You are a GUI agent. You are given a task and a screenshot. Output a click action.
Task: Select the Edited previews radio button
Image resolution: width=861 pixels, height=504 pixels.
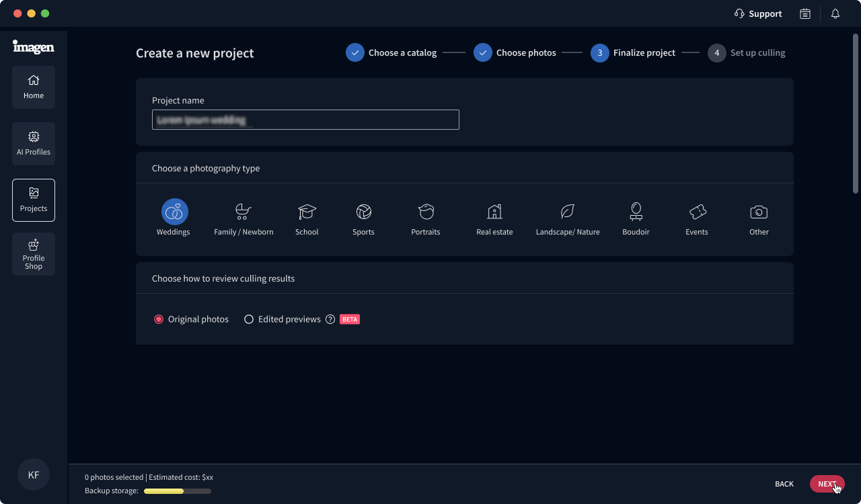[x=249, y=319]
